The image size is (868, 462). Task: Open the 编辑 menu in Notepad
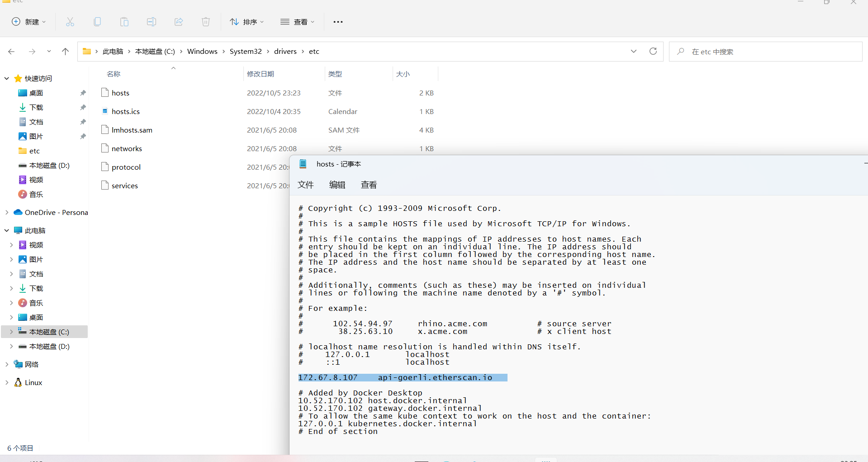pyautogui.click(x=337, y=185)
